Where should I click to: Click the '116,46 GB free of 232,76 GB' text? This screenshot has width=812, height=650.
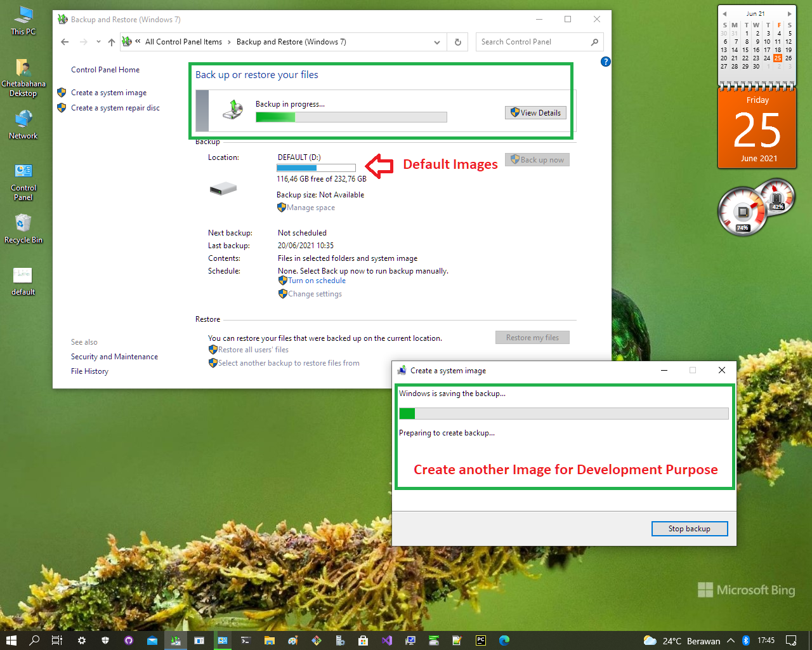pos(322,179)
